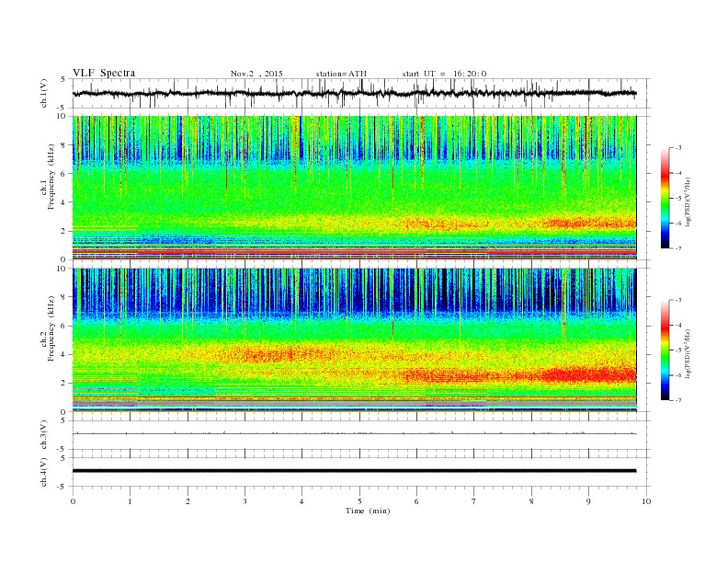Click the "ch.4(V)" axis label
Screen dimensions: 728x563
point(44,472)
